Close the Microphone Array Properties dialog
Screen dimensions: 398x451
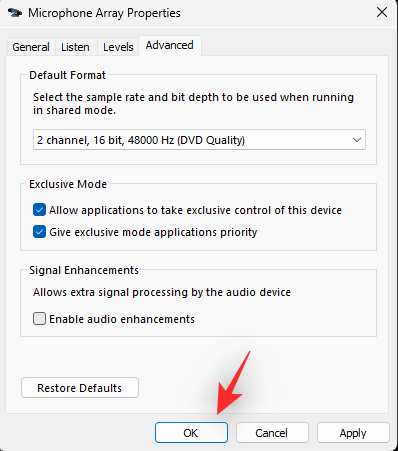pyautogui.click(x=382, y=13)
